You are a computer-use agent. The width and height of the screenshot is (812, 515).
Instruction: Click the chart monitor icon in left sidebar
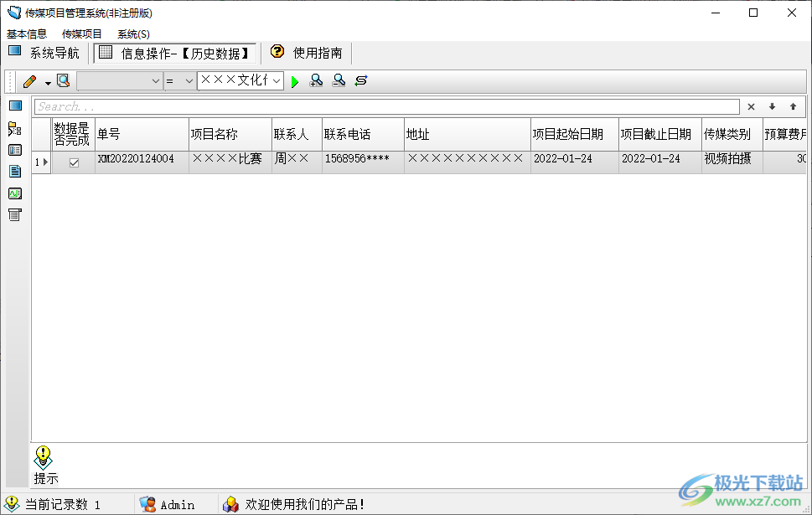tap(14, 193)
